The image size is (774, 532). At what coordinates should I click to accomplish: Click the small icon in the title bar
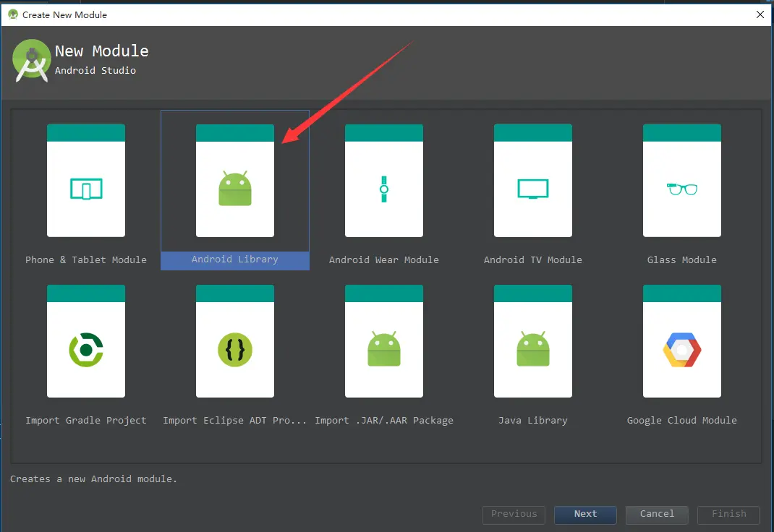(13, 14)
